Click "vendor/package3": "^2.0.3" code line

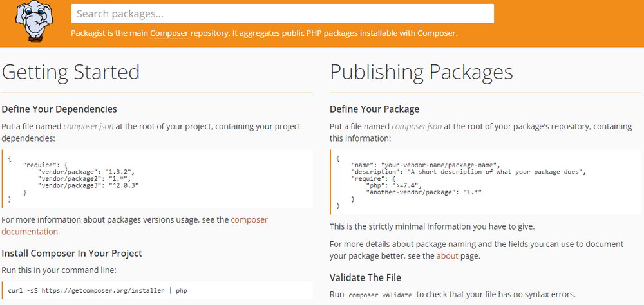click(x=88, y=185)
